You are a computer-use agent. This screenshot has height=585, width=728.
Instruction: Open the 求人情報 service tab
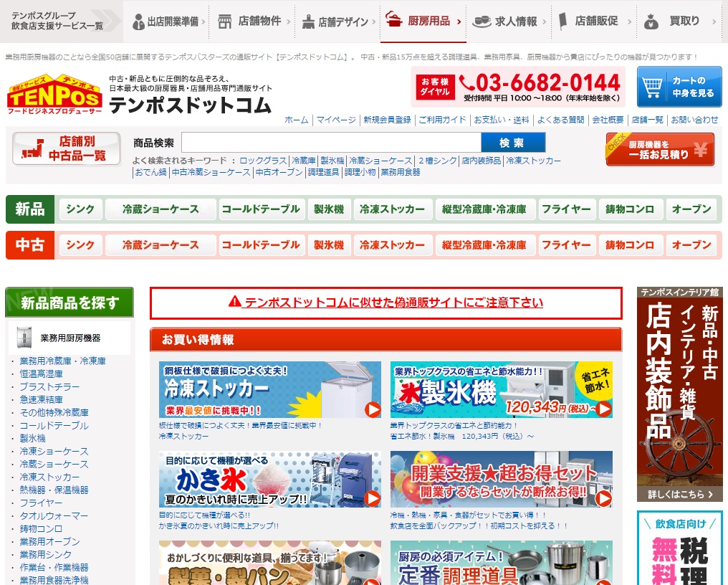coord(509,22)
